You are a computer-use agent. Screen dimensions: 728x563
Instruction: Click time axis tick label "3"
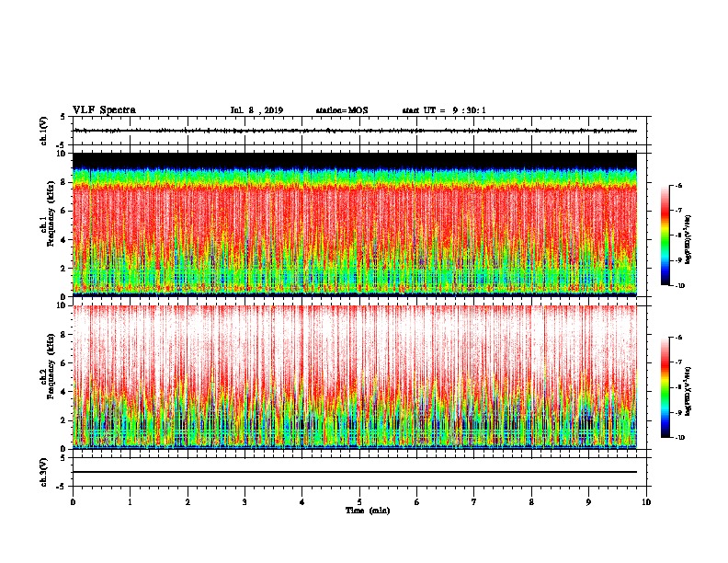click(x=245, y=502)
